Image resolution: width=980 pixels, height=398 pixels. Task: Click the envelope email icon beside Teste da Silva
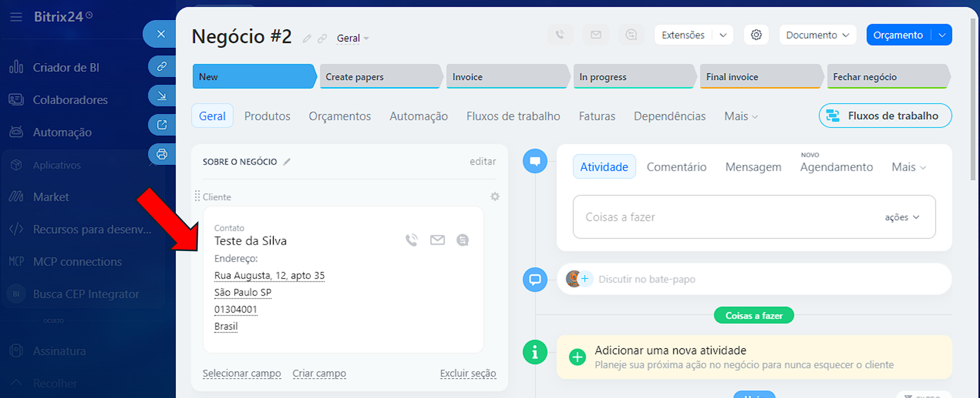point(437,240)
